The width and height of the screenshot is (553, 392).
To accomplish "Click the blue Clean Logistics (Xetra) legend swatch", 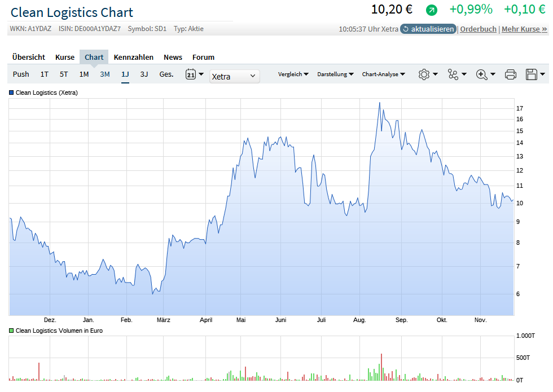I will click(11, 93).
